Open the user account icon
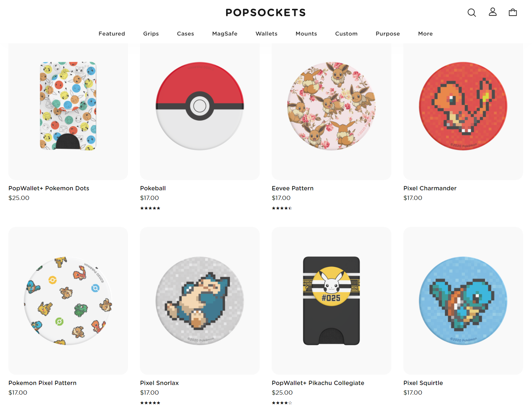 click(x=492, y=12)
